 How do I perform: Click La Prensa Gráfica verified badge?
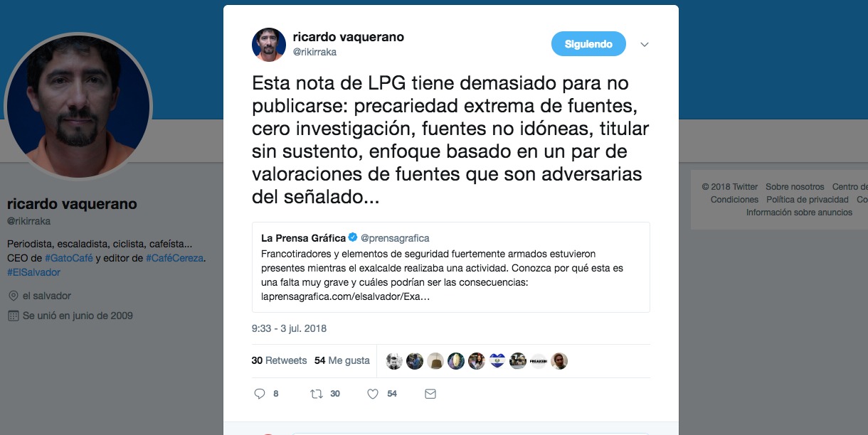coord(353,237)
